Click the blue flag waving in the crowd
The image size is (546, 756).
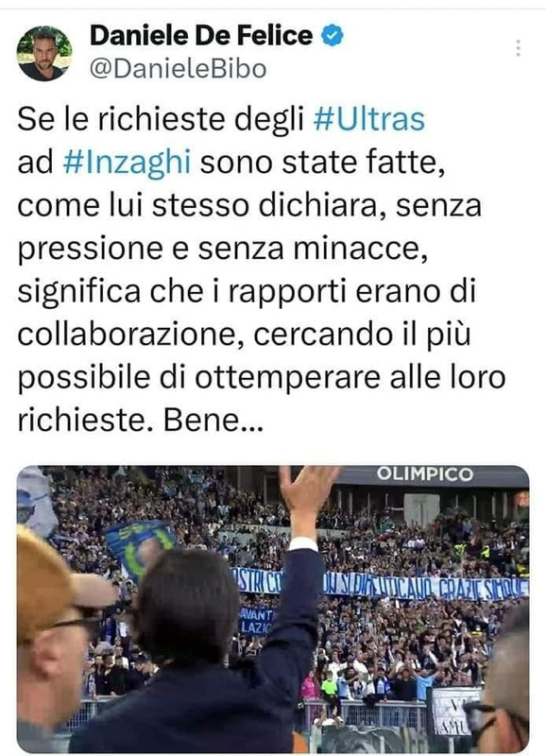click(x=139, y=548)
